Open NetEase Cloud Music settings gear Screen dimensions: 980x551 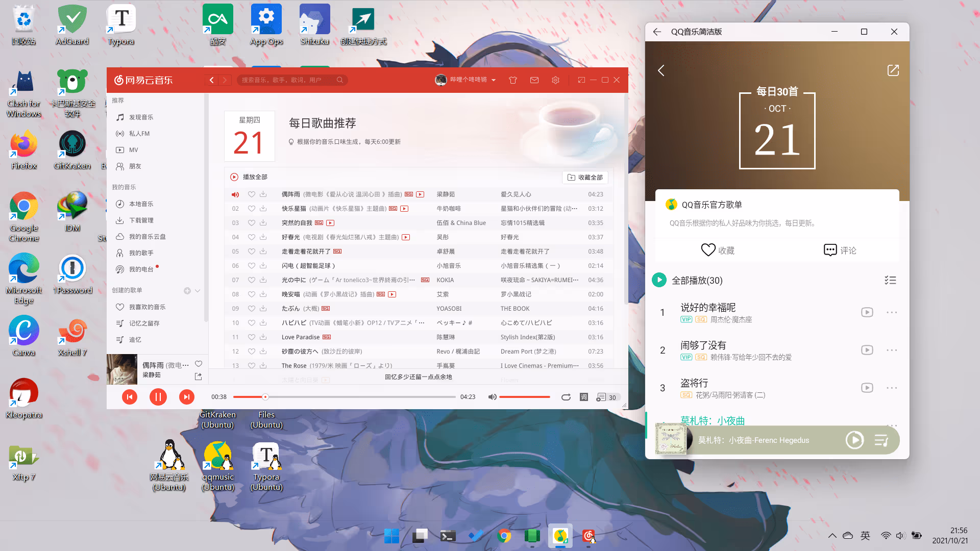556,80
